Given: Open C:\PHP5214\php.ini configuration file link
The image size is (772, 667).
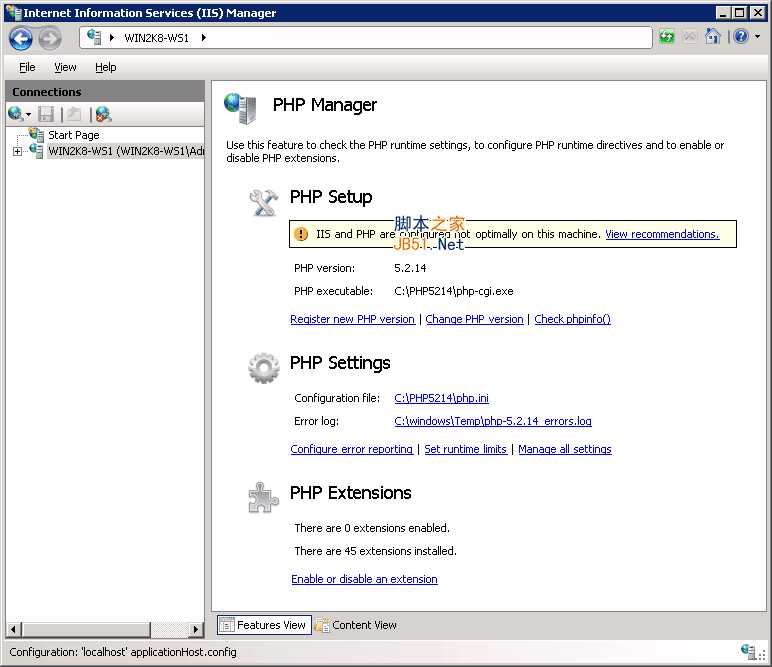Looking at the screenshot, I should coord(442,398).
